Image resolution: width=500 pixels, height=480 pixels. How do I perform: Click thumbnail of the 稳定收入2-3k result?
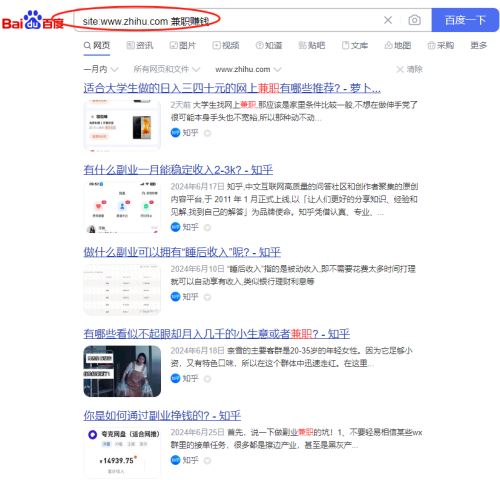pos(122,207)
